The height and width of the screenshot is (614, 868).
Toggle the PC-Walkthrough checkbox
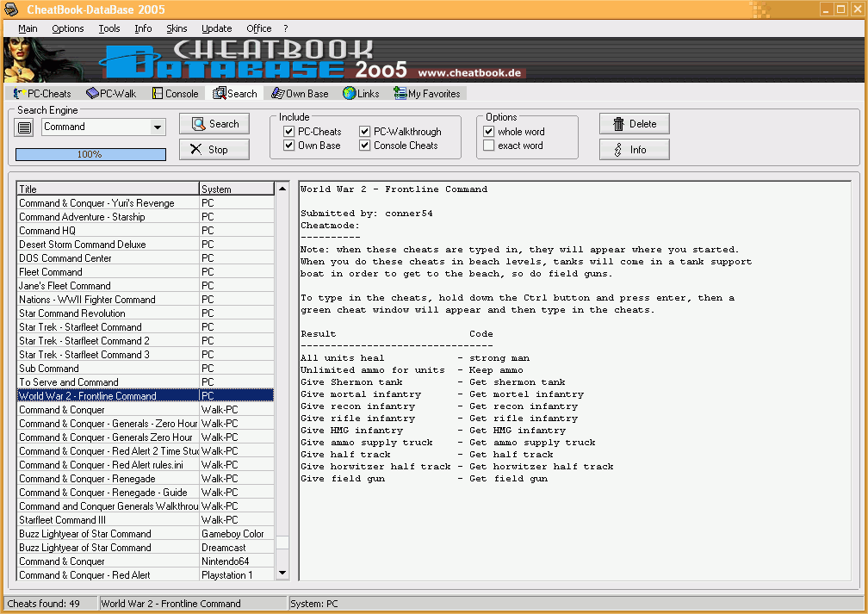pos(365,132)
